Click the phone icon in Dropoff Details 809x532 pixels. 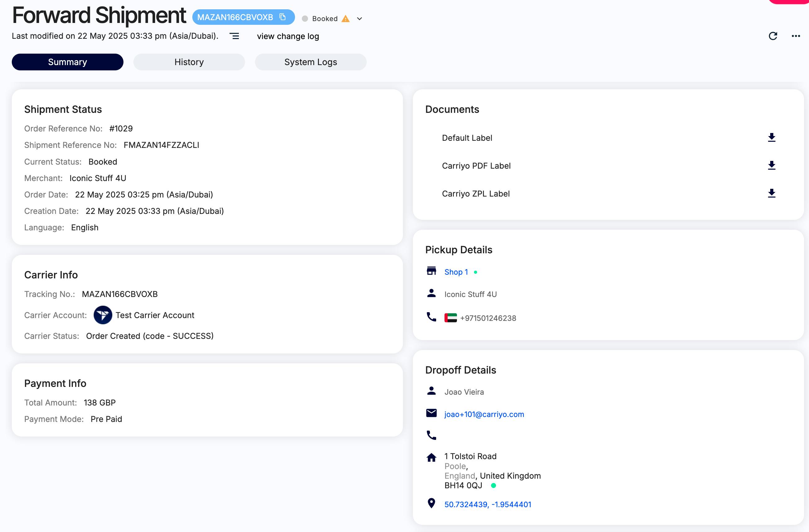431,435
